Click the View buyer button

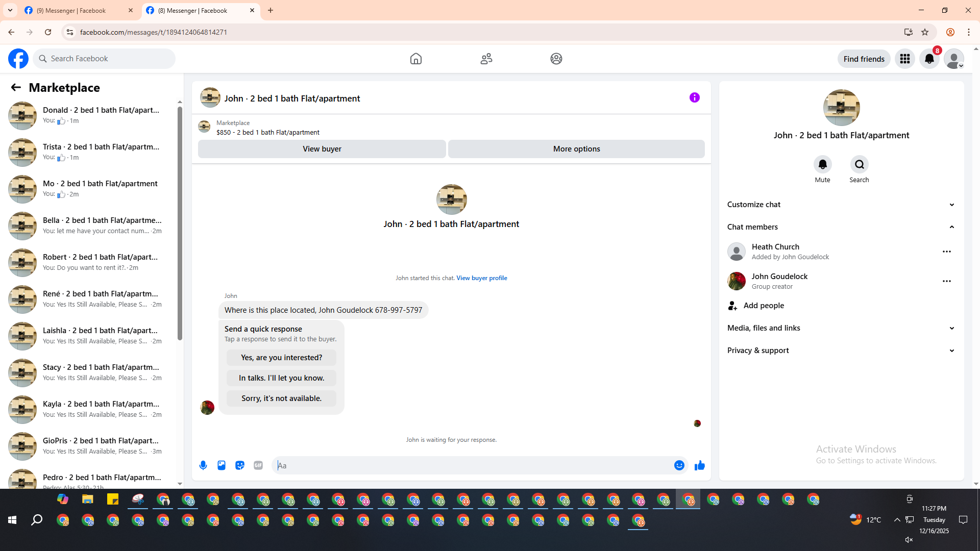(x=322, y=149)
